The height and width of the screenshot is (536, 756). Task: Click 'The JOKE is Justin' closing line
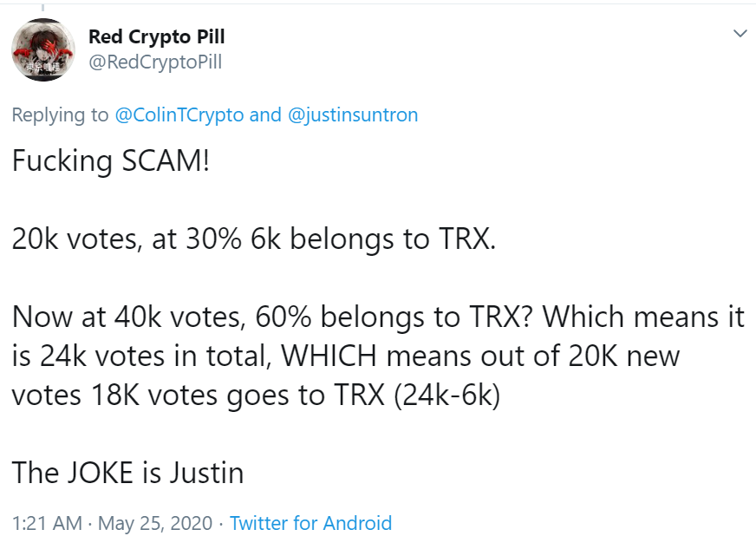click(x=127, y=473)
